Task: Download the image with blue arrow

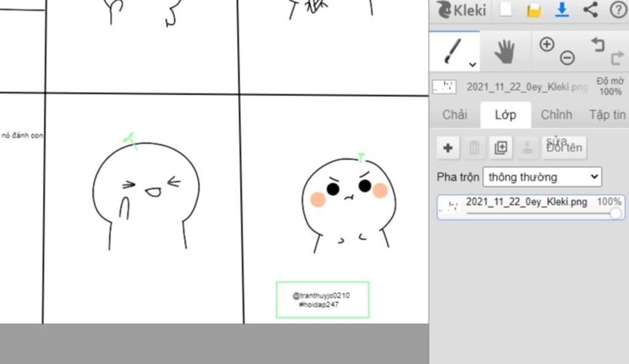Action: point(562,10)
